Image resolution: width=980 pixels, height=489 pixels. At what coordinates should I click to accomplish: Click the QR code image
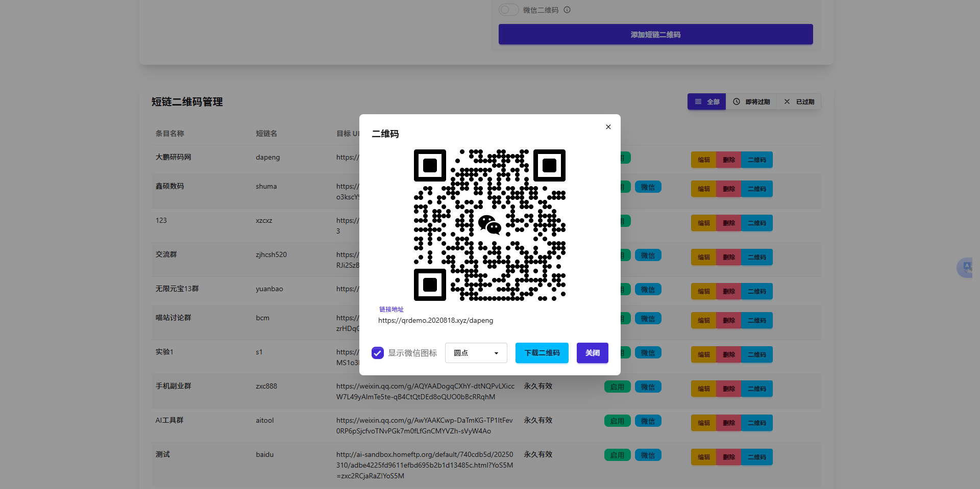489,225
